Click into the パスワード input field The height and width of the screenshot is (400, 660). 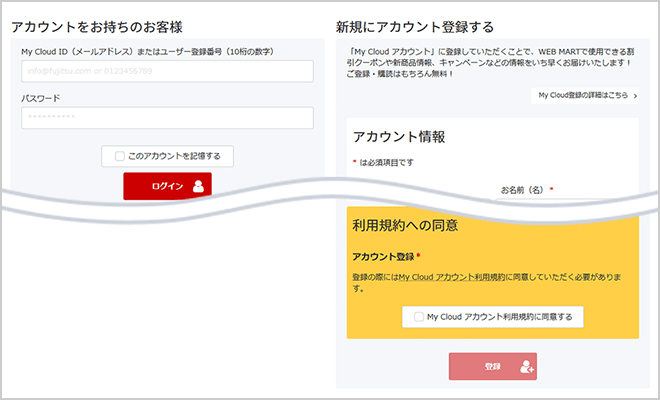[167, 118]
